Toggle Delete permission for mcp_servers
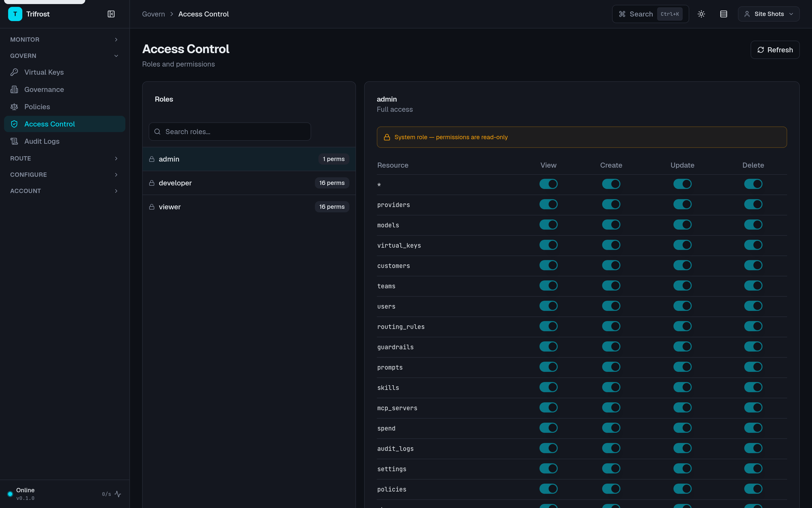The image size is (812, 508). 753,407
